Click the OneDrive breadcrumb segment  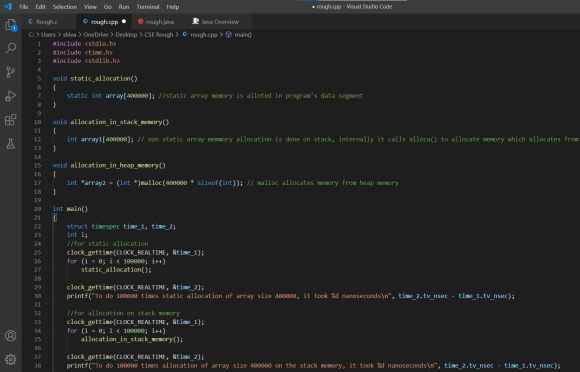click(96, 34)
